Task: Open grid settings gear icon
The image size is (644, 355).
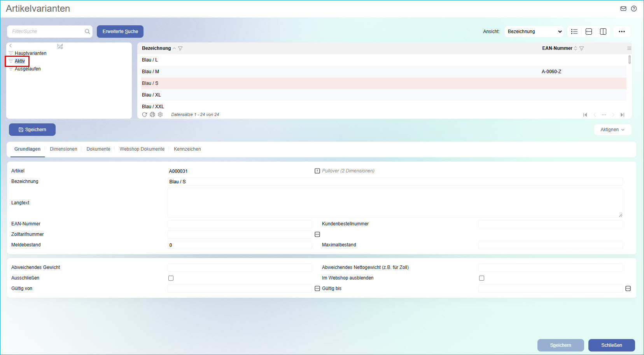Action: (x=160, y=114)
